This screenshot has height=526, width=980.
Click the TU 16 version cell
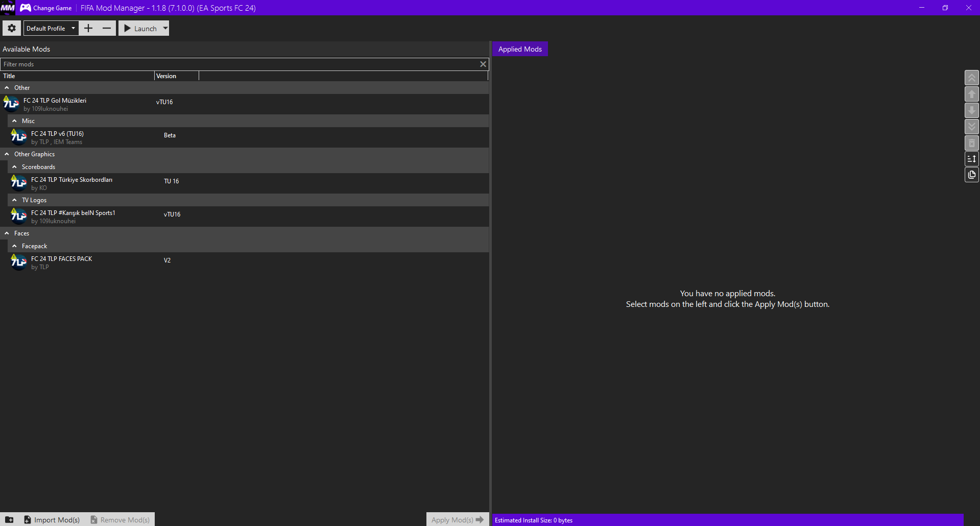(171, 181)
